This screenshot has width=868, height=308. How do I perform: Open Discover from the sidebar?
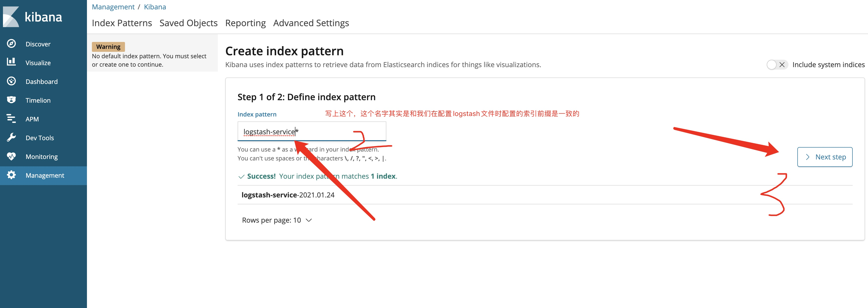tap(38, 44)
